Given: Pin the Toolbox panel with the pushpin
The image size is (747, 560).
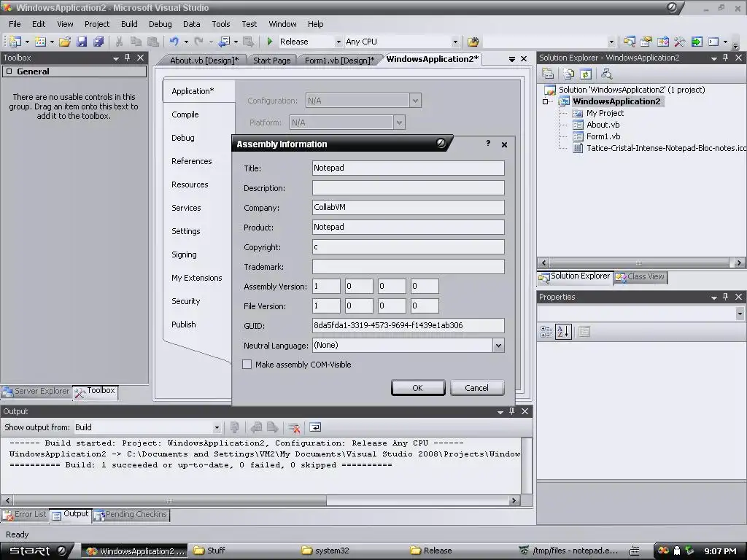Looking at the screenshot, I should (x=127, y=58).
